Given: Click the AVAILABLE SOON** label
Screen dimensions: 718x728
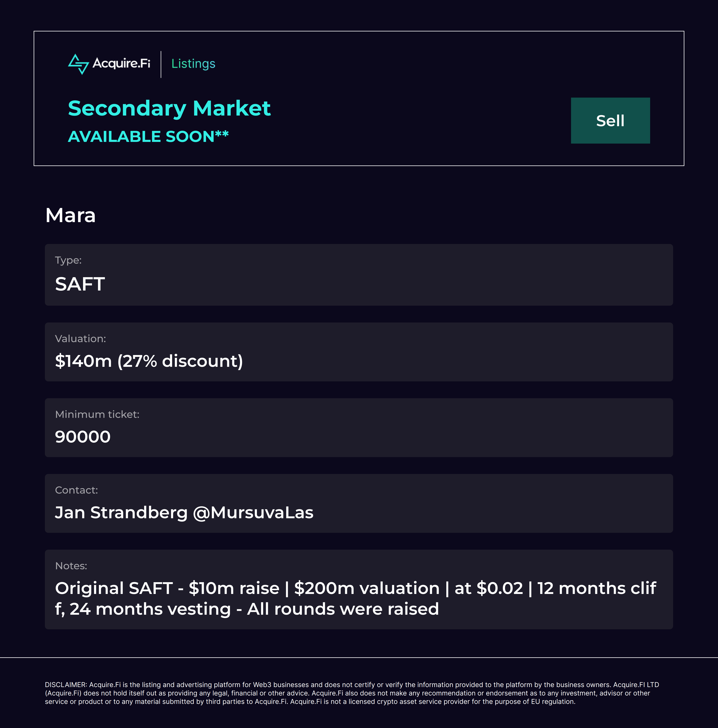Looking at the screenshot, I should [148, 136].
